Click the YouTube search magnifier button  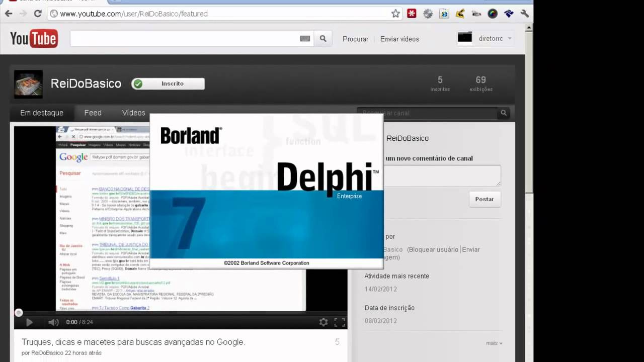point(323,39)
